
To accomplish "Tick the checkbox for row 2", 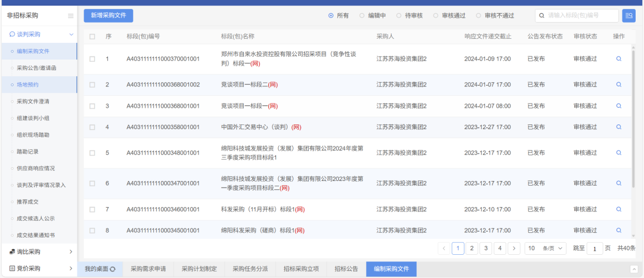I will [x=92, y=85].
